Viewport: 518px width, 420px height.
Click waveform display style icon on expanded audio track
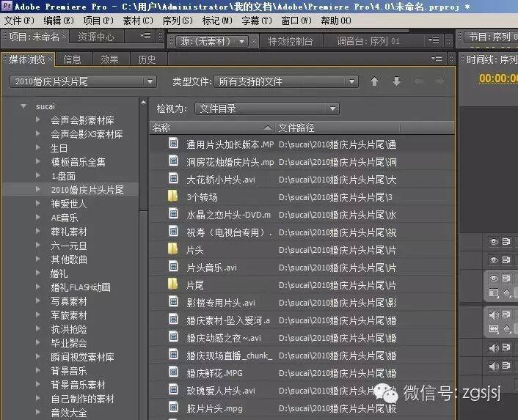click(x=494, y=328)
